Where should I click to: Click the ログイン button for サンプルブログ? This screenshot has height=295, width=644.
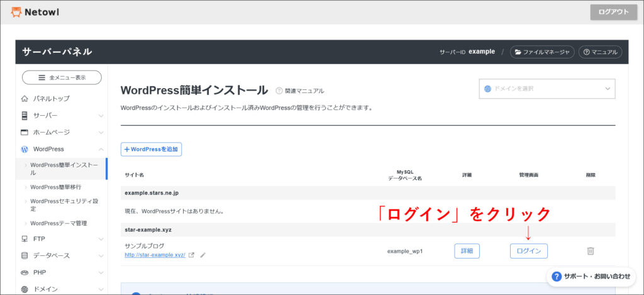click(x=528, y=251)
